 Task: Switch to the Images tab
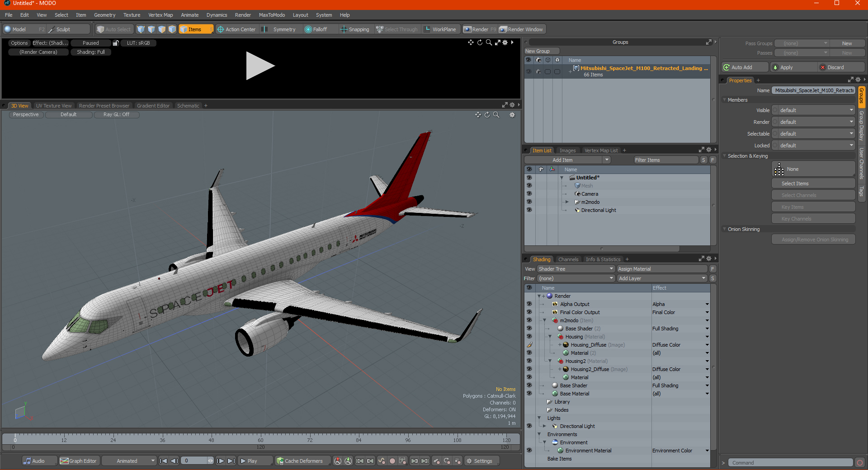[x=567, y=150]
